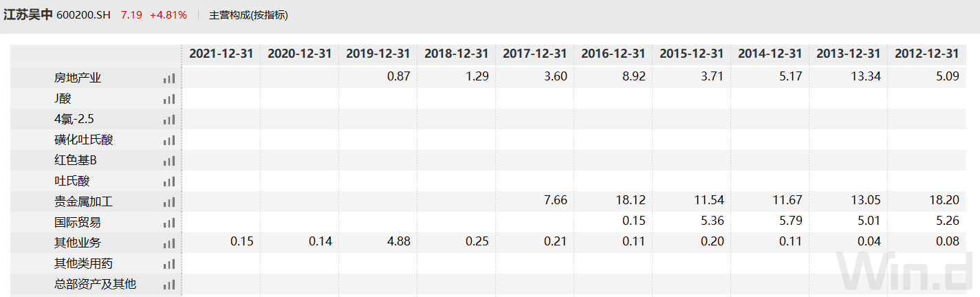This screenshot has height=297, width=980.
Task: Open chart icon for 红色基B
Action: 169,161
